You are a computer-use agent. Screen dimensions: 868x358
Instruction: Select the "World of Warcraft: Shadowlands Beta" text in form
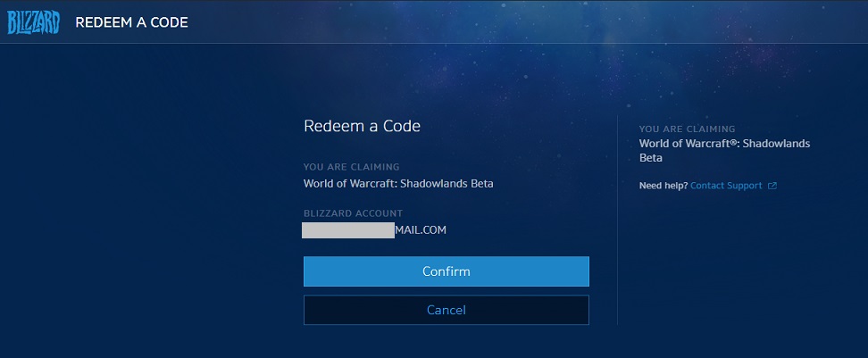click(x=398, y=184)
